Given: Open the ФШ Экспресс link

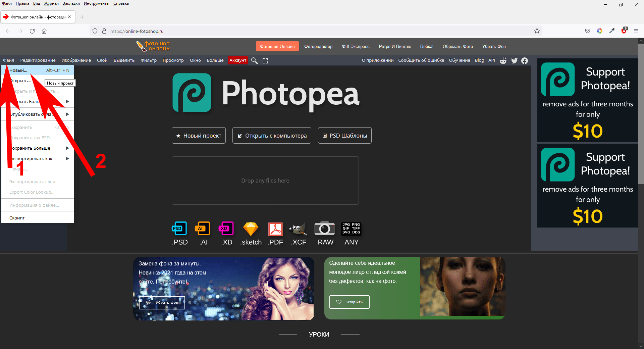Looking at the screenshot, I should [356, 47].
